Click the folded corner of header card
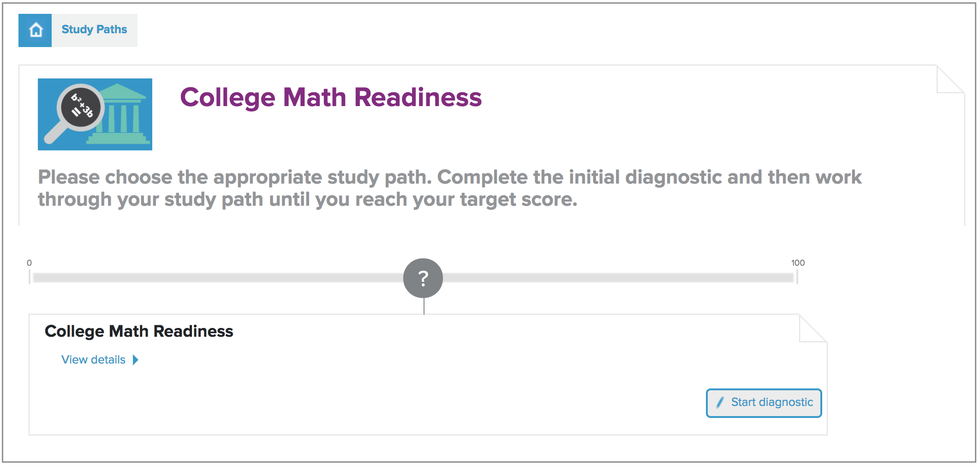Screen dimensions: 980x465 [x=950, y=79]
